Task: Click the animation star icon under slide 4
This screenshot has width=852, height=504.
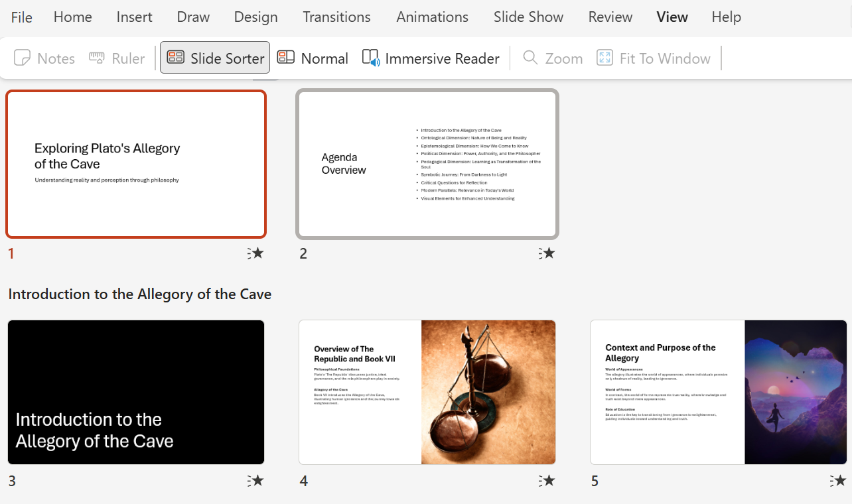Action: tap(547, 481)
